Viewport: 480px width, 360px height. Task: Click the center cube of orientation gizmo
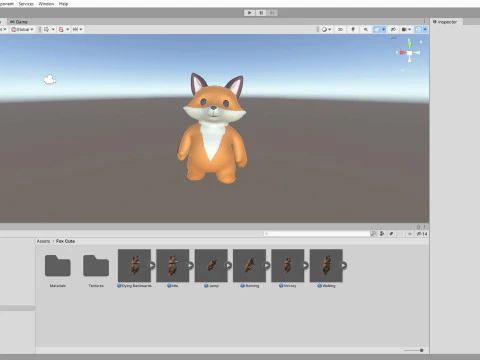pos(410,53)
